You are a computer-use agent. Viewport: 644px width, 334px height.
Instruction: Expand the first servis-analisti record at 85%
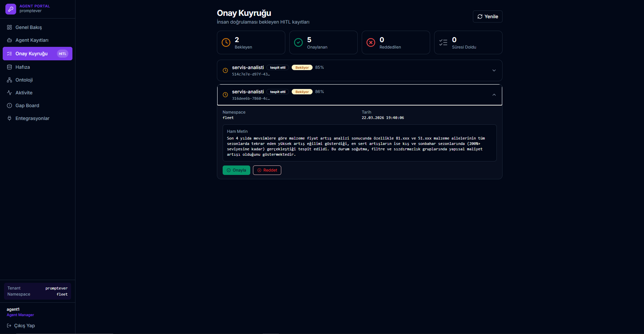[x=494, y=70]
